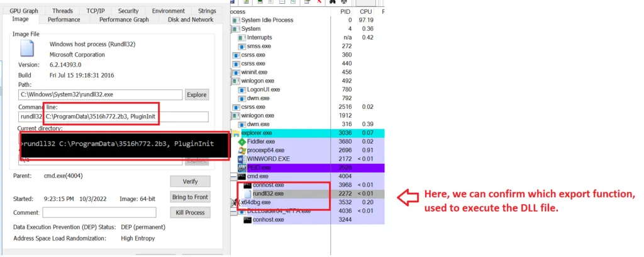Select the System process row
The image size is (644, 257).
(x=308, y=29)
